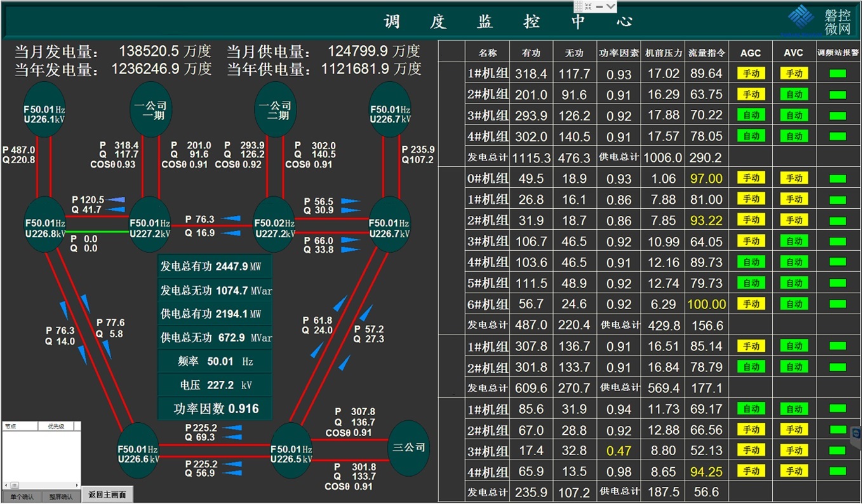This screenshot has height=504, width=863.
Task: Click the grid icon in the floating toolbar
Action: tap(579, 6)
